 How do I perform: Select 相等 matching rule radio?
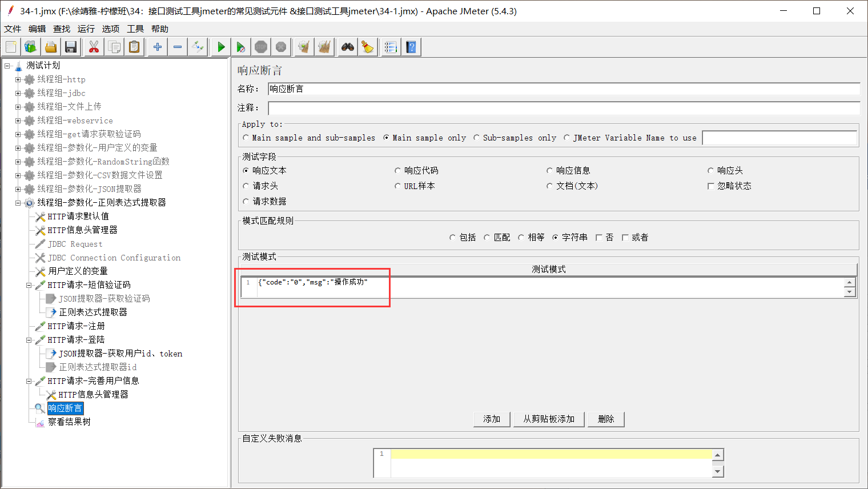[x=531, y=237]
